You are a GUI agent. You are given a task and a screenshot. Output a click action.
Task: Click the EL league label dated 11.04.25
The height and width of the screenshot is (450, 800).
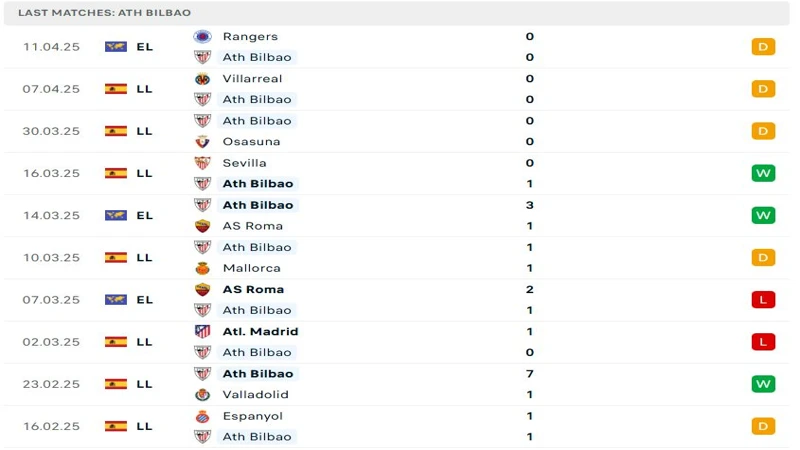tap(145, 47)
